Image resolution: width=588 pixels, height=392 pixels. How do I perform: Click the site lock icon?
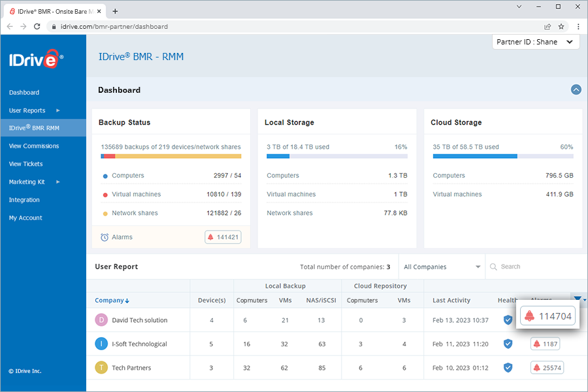(54, 27)
